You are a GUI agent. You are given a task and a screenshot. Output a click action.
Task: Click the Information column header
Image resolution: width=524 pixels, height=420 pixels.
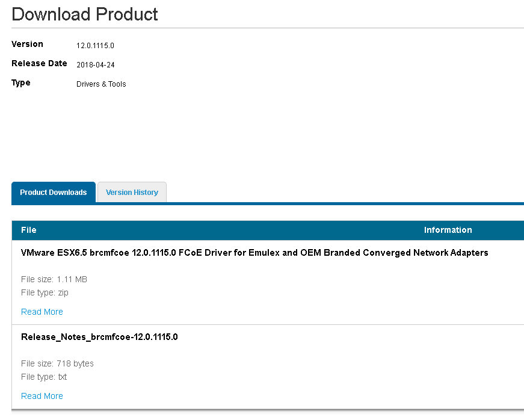448,230
